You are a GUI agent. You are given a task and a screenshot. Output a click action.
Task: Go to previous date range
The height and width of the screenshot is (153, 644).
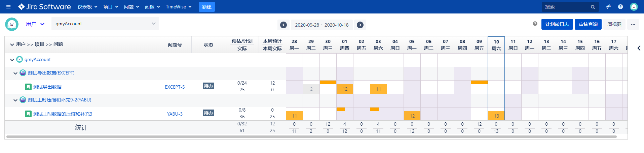[283, 25]
